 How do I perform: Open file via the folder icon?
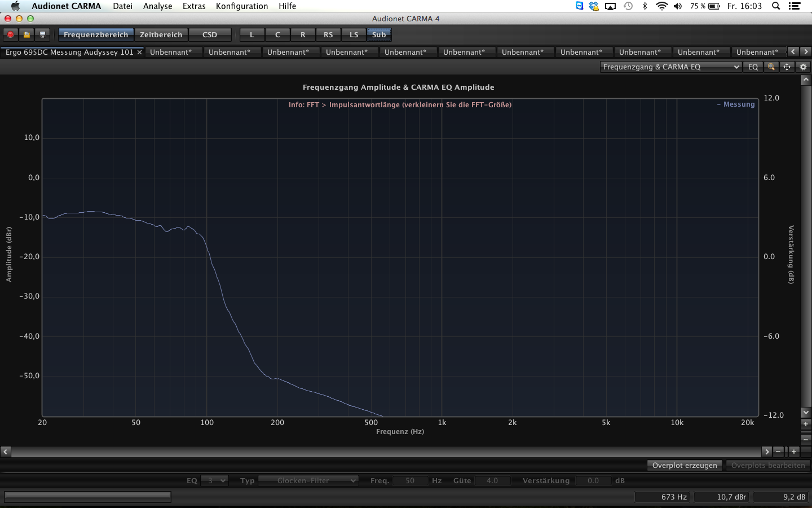27,35
